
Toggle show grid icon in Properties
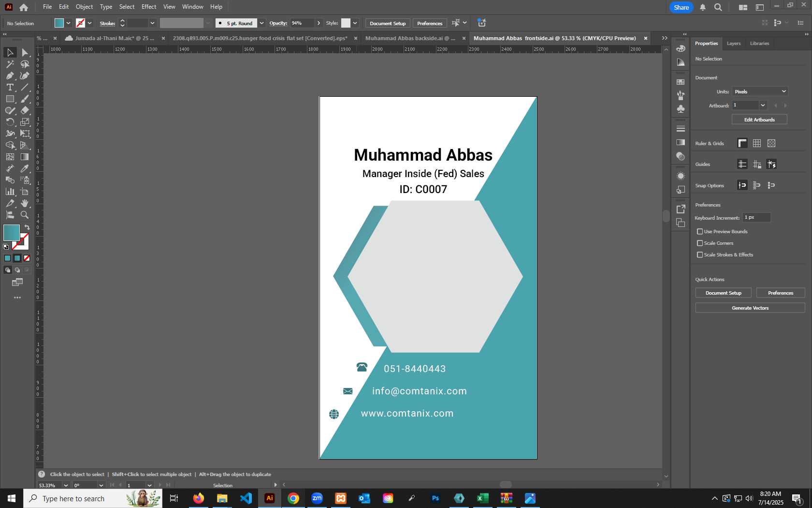[x=757, y=143]
